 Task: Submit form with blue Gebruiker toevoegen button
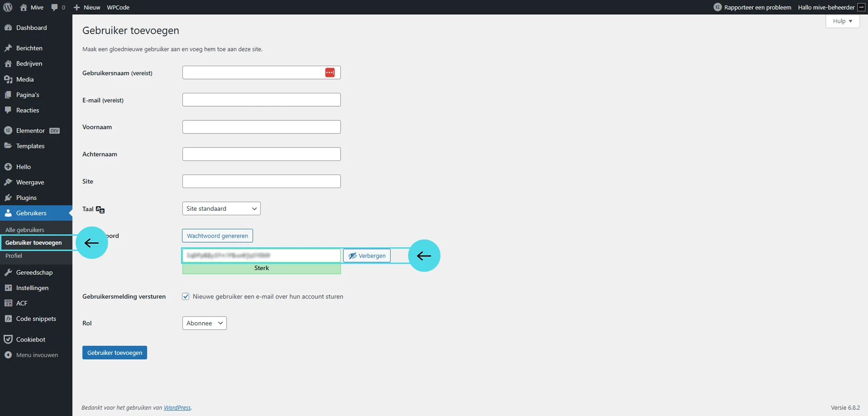[x=115, y=353]
